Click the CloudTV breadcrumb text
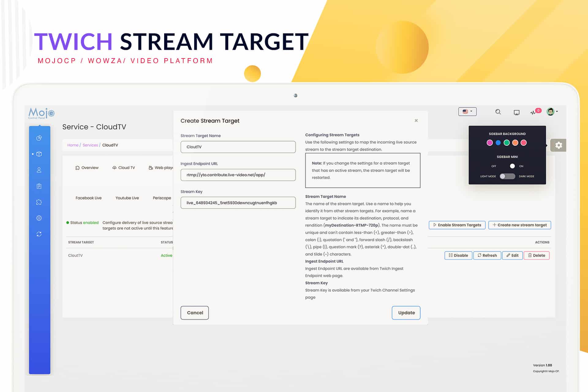 110,145
